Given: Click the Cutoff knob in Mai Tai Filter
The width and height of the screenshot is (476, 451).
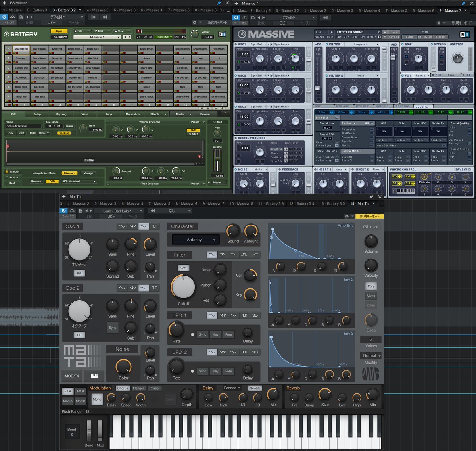Looking at the screenshot, I should pyautogui.click(x=183, y=286).
